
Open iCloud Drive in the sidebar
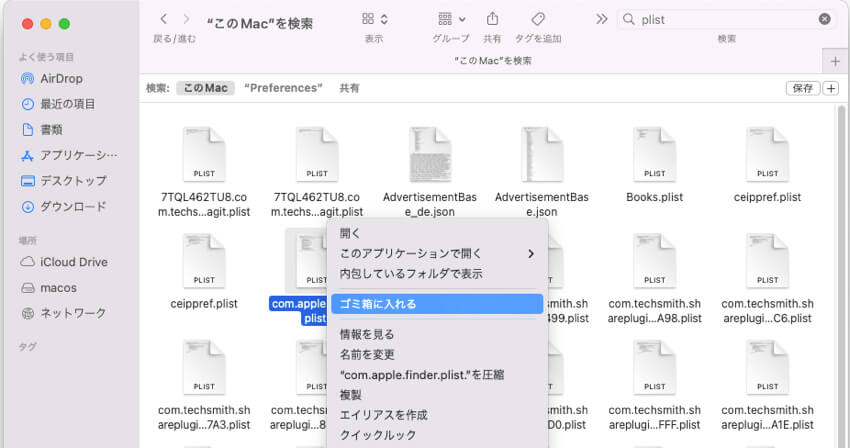[64, 262]
